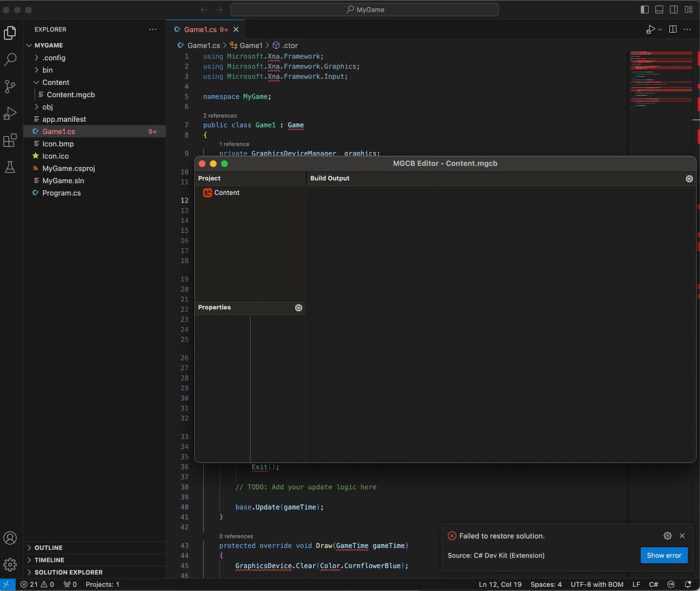Open the Source Control view
700x591 pixels.
10,88
